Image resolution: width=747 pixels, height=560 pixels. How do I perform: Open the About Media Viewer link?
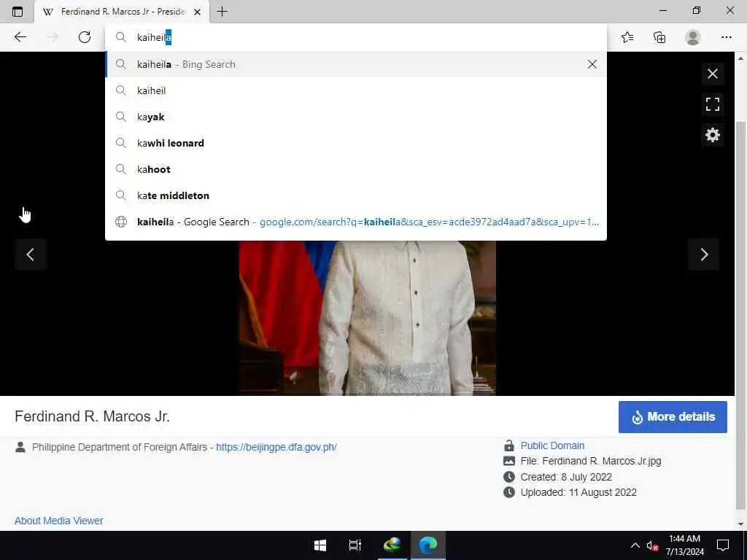[58, 521]
